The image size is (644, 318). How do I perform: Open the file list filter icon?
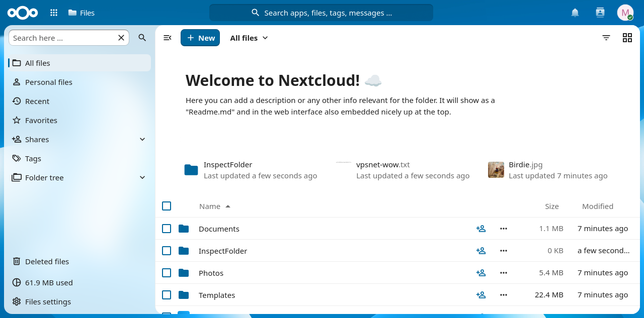[606, 38]
